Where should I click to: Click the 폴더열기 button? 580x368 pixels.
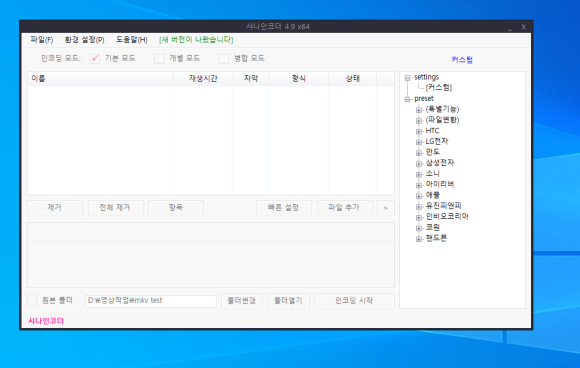289,301
